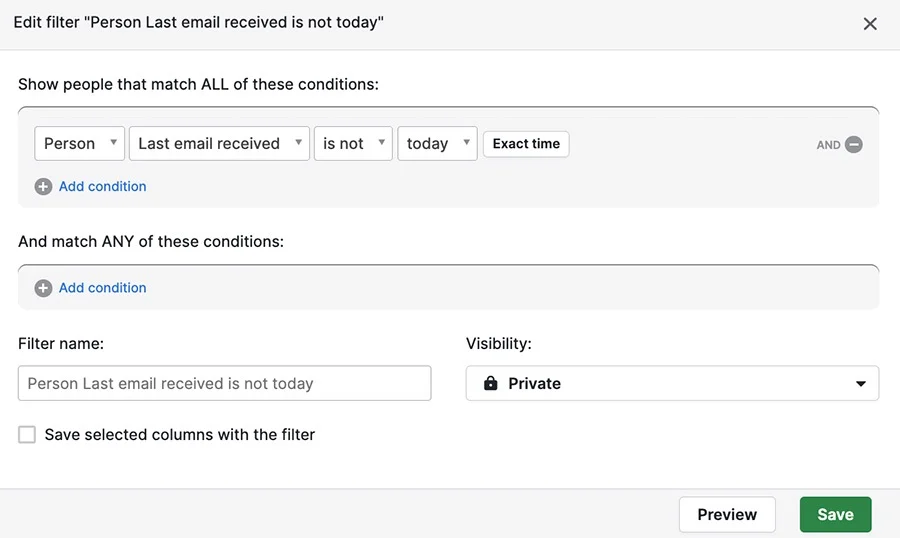Click the Preview button
900x538 pixels.
(x=727, y=514)
